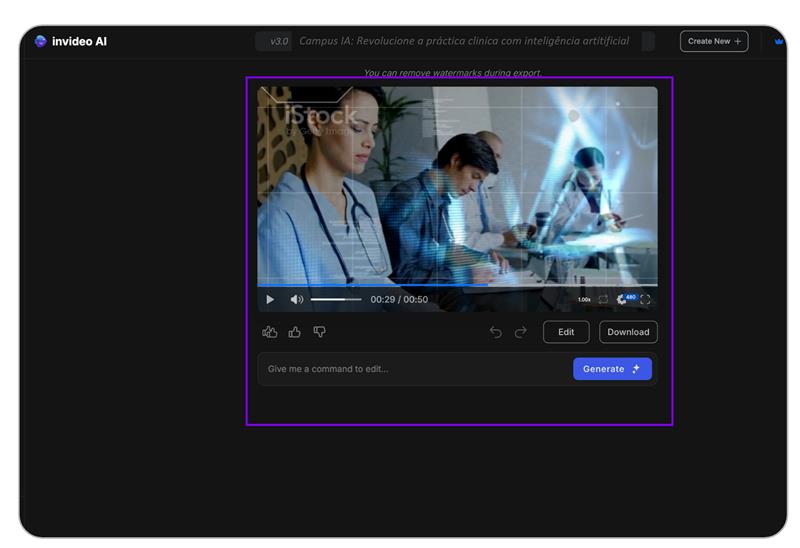Toggle loop playback icon

pyautogui.click(x=603, y=299)
